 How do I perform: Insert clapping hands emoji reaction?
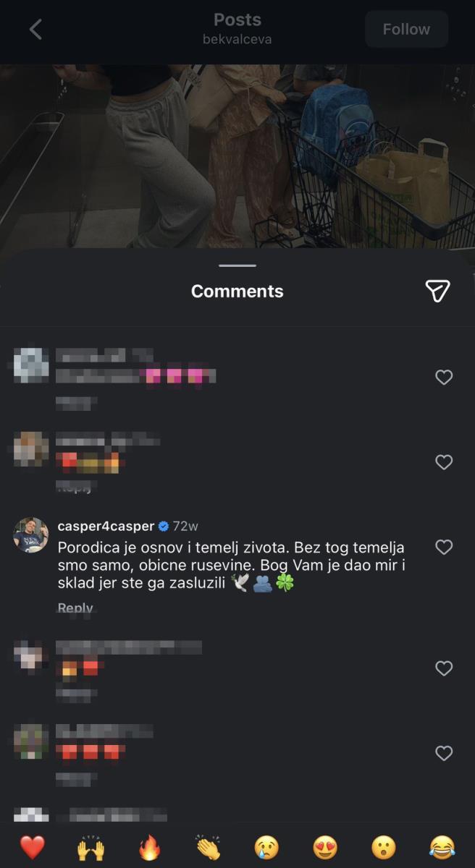pyautogui.click(x=208, y=846)
